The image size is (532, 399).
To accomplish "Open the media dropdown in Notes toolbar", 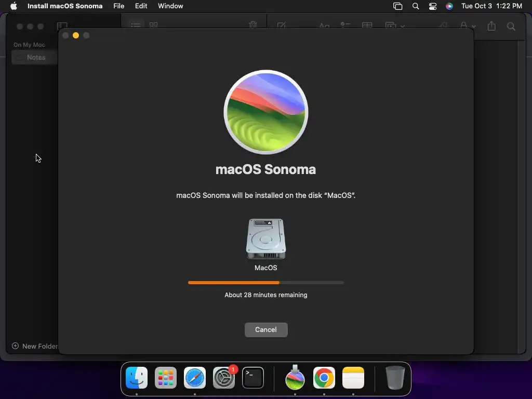I will 395,26.
